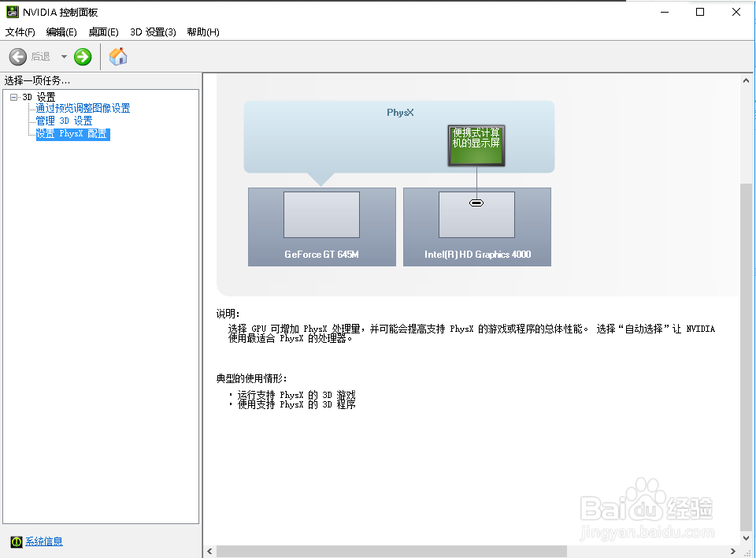Select the highlighted 设置 PhysX 配置 task
The image size is (756, 558).
(72, 133)
